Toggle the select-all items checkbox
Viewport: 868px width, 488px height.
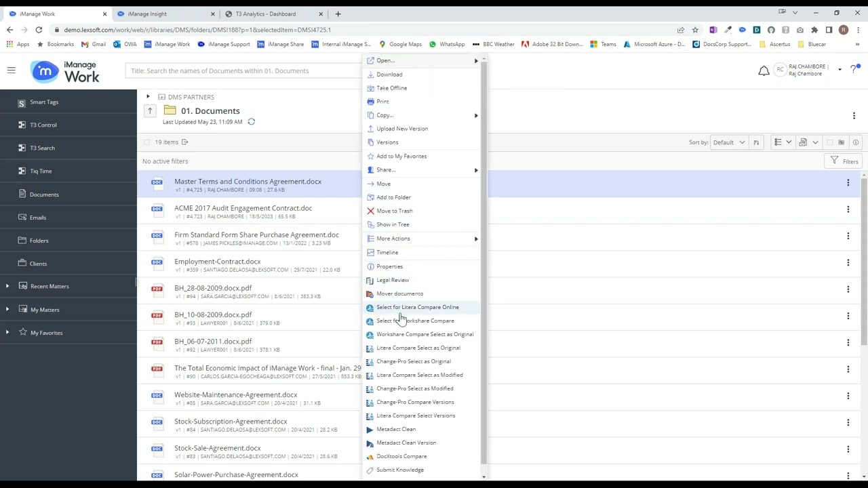pos(147,142)
